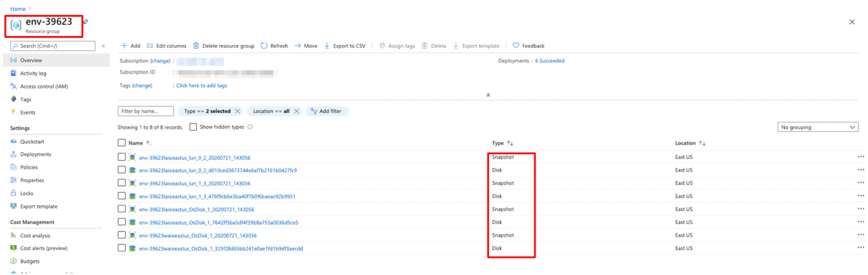Viewport: 868px width, 275px height.
Task: Remove the Type == 2 selected filter
Action: click(x=237, y=111)
